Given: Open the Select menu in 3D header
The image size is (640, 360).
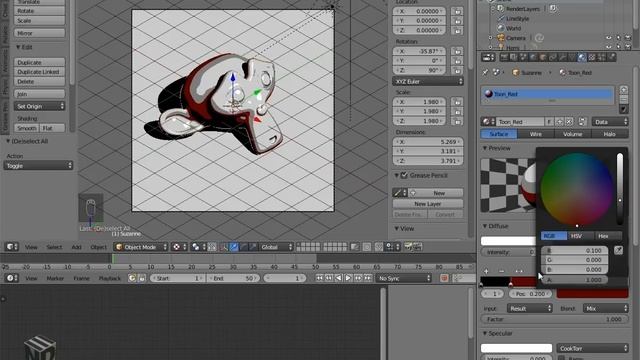Looking at the screenshot, I should pyautogui.click(x=54, y=247).
